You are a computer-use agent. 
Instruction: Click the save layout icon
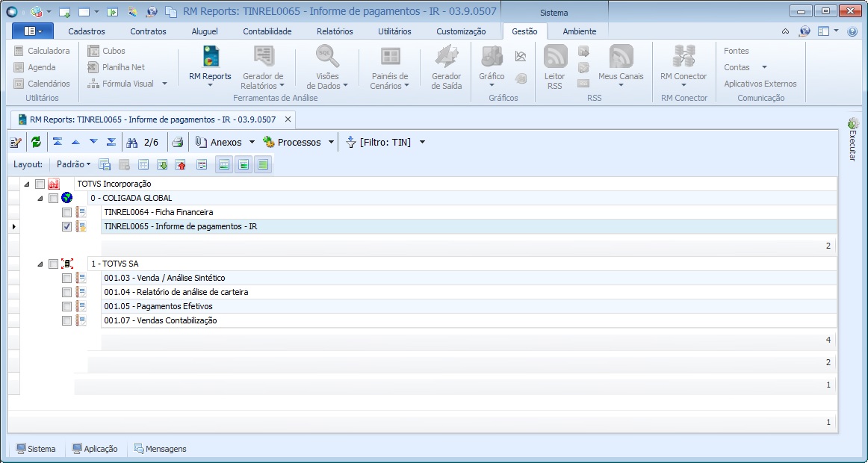(x=105, y=164)
